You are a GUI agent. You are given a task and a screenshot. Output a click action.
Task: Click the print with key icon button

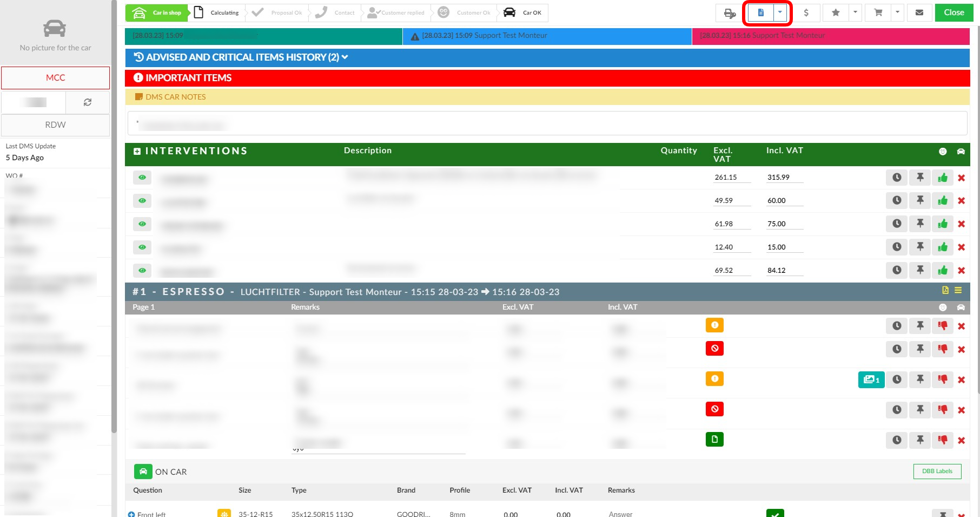730,13
